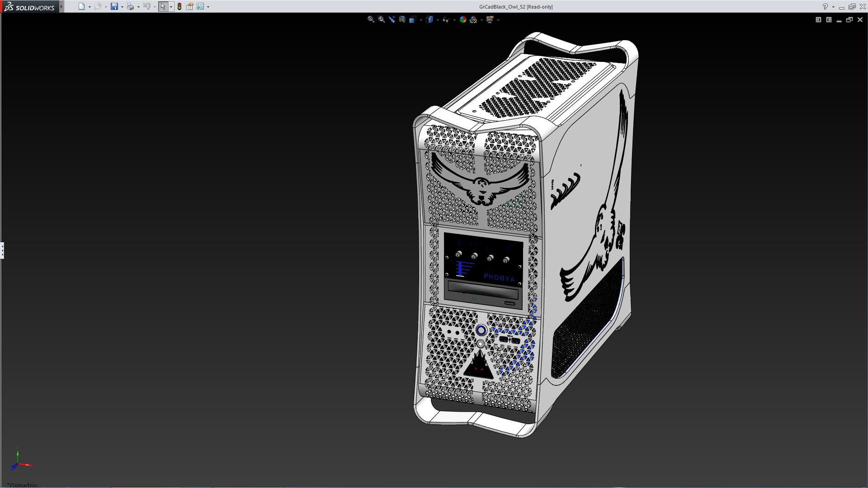Open the Help question mark menu
Screen dimensions: 868x488
click(825, 6)
